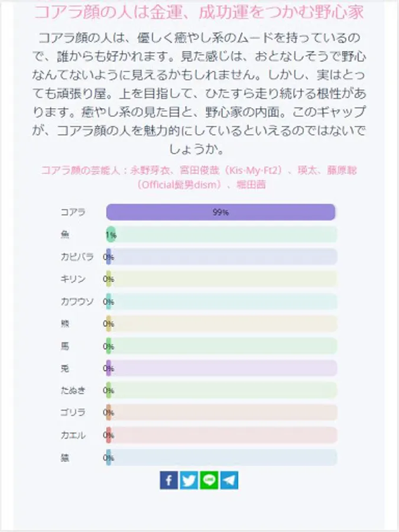Share result via Telegram icon

click(x=229, y=480)
